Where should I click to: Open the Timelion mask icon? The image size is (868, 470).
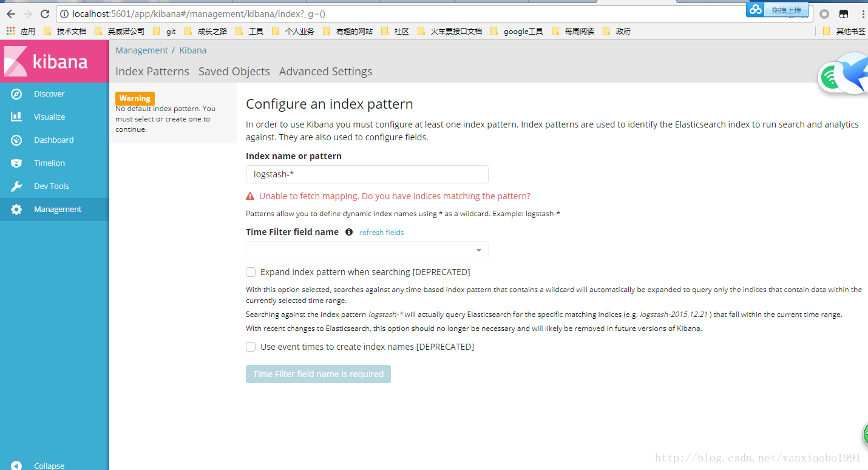click(16, 163)
